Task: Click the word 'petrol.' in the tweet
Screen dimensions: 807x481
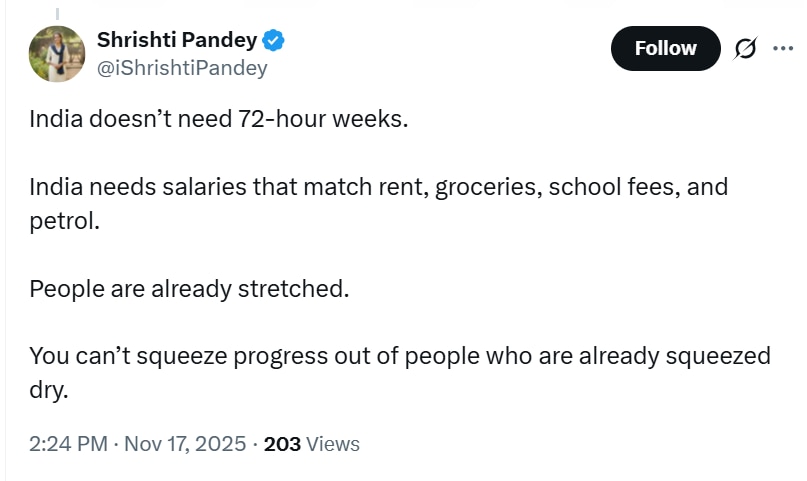Action: [x=64, y=221]
